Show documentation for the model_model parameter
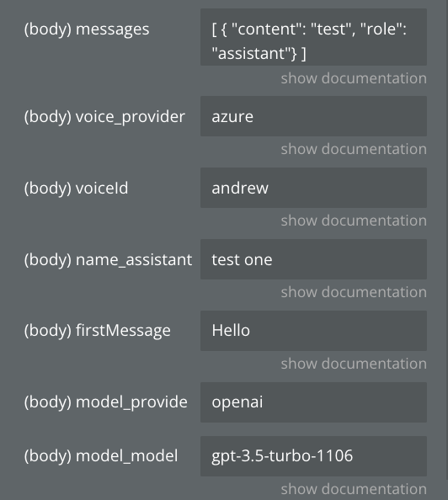 pos(354,489)
